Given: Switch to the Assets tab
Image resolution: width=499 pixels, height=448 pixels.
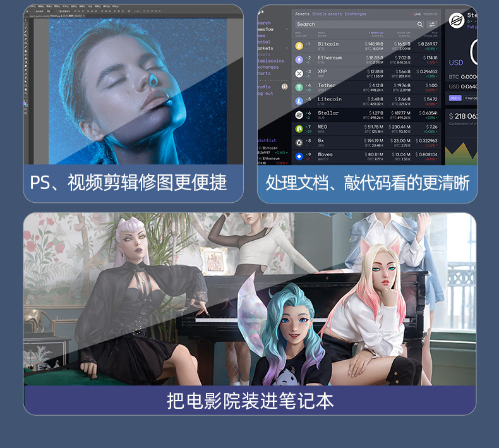Looking at the screenshot, I should point(302,14).
